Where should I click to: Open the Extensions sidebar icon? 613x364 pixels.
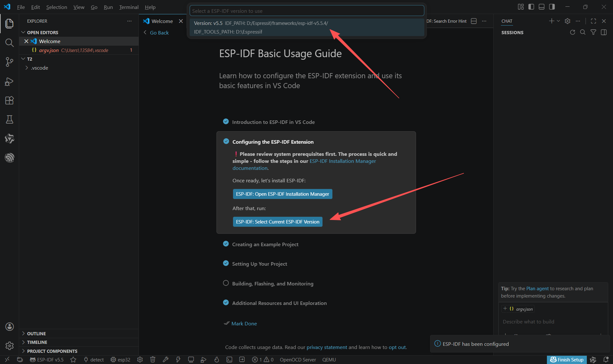point(9,100)
